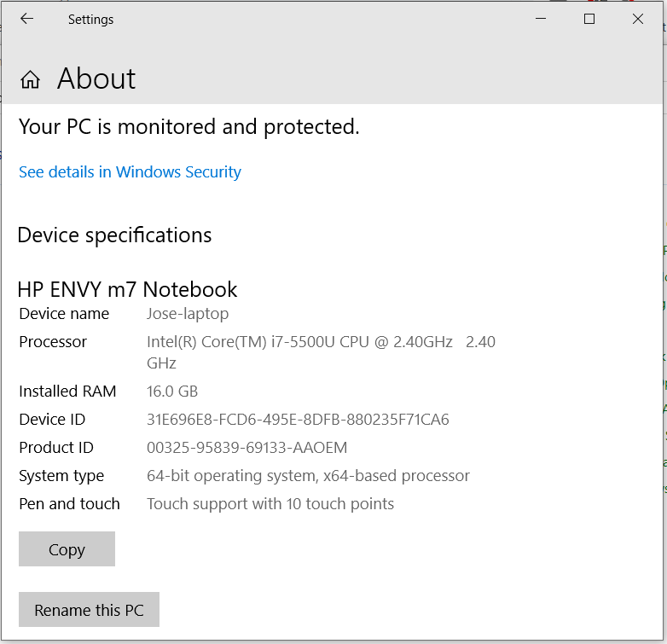The height and width of the screenshot is (644, 667).
Task: Select the Product ID 00325-95839-69133-AAOEM
Action: point(246,448)
